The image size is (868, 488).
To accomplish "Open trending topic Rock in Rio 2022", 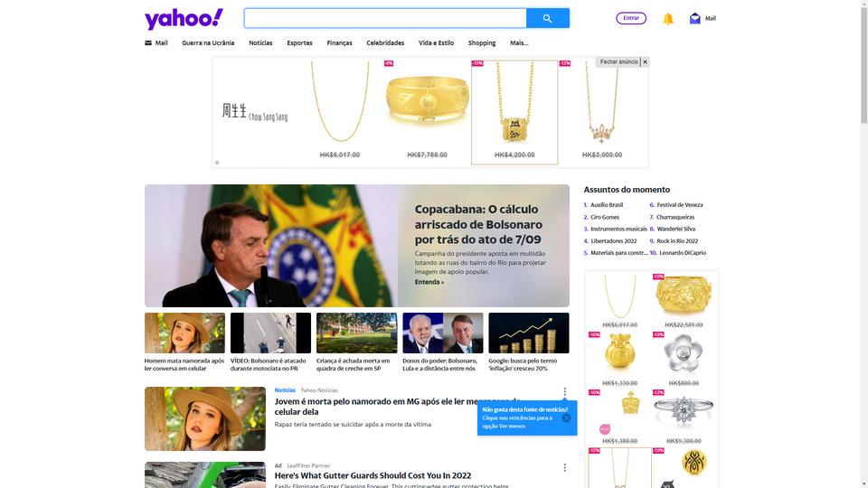I will pyautogui.click(x=677, y=240).
